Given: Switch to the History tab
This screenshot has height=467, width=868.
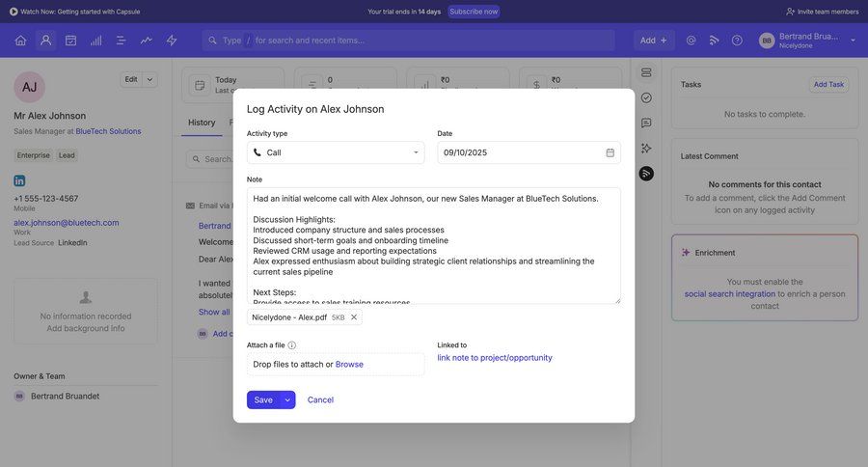Looking at the screenshot, I should pyautogui.click(x=202, y=123).
